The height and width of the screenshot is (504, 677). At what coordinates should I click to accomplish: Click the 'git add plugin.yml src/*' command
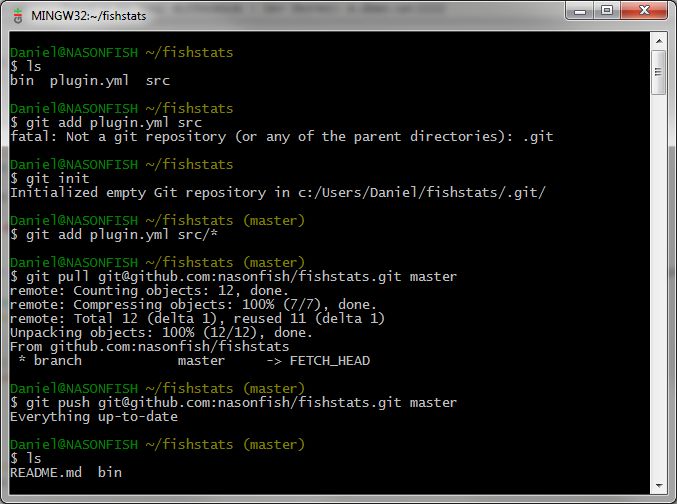tap(114, 235)
